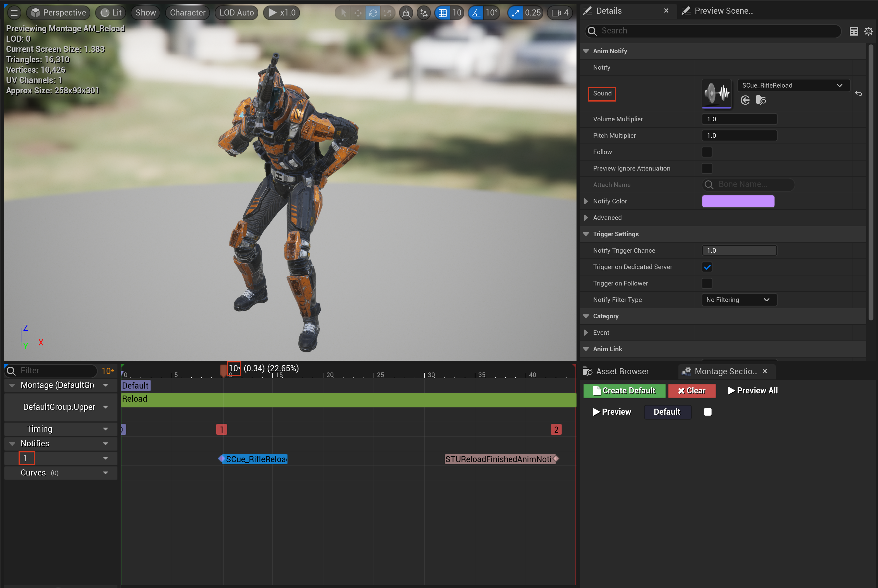Click the Preview All button
Image resolution: width=878 pixels, height=588 pixels.
point(753,391)
